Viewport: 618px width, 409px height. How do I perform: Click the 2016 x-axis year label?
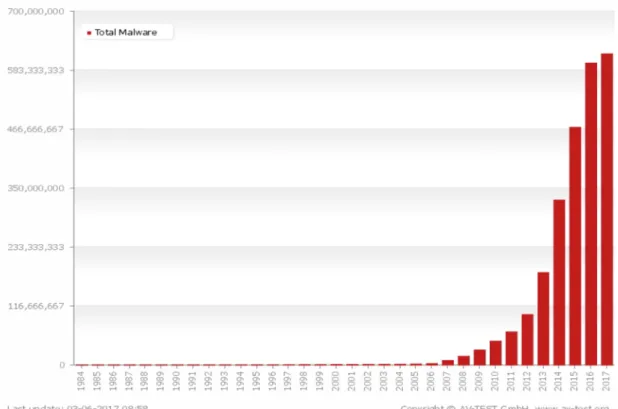[x=590, y=381]
